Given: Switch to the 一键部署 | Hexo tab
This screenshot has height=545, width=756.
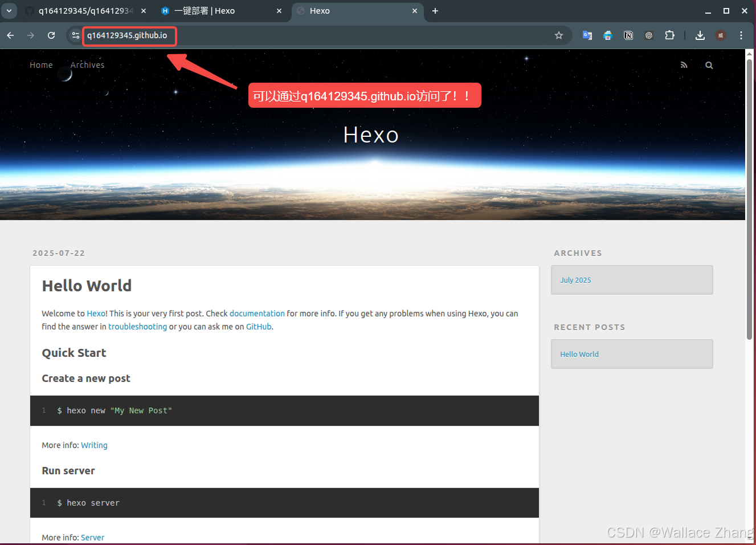Looking at the screenshot, I should [x=221, y=11].
